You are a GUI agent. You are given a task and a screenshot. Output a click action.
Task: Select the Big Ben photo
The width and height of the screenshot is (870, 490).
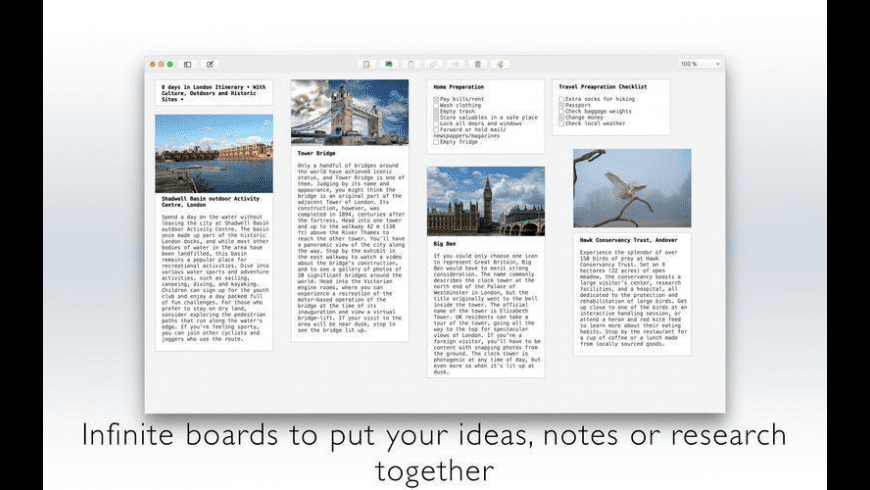pos(486,201)
